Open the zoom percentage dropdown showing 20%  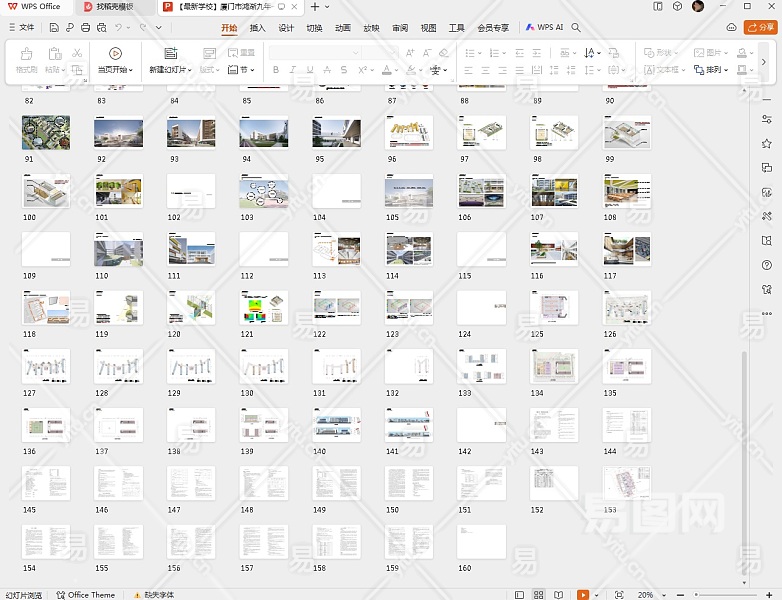click(x=647, y=594)
